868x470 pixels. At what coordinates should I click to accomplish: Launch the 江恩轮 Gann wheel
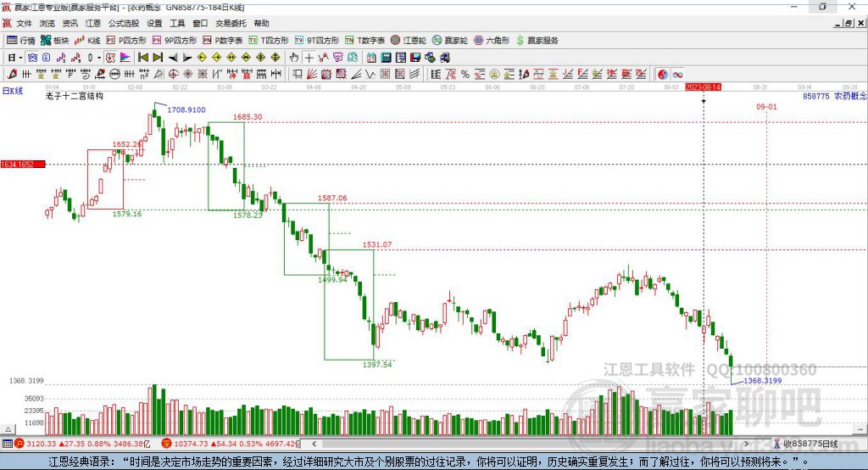click(x=409, y=41)
